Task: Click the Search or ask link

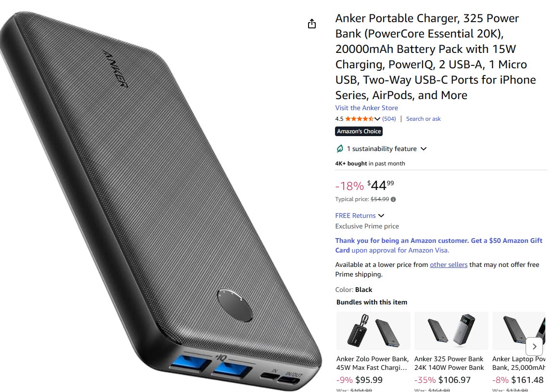Action: click(x=423, y=119)
